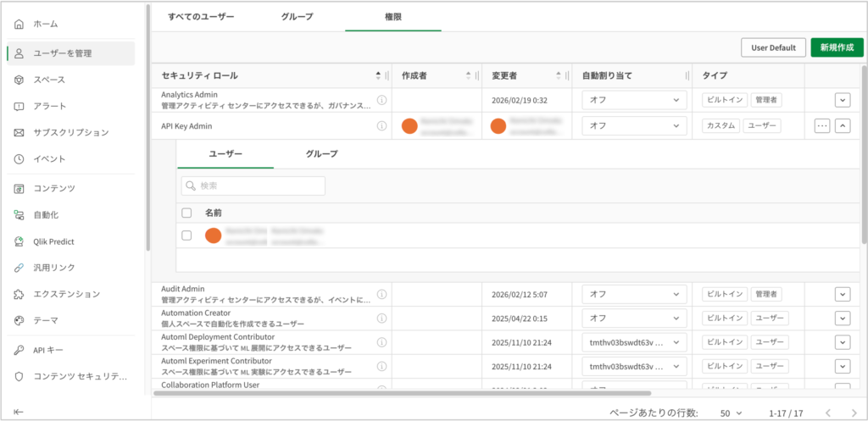This screenshot has width=868, height=421.
Task: Click the API キー key icon
Action: (x=19, y=350)
